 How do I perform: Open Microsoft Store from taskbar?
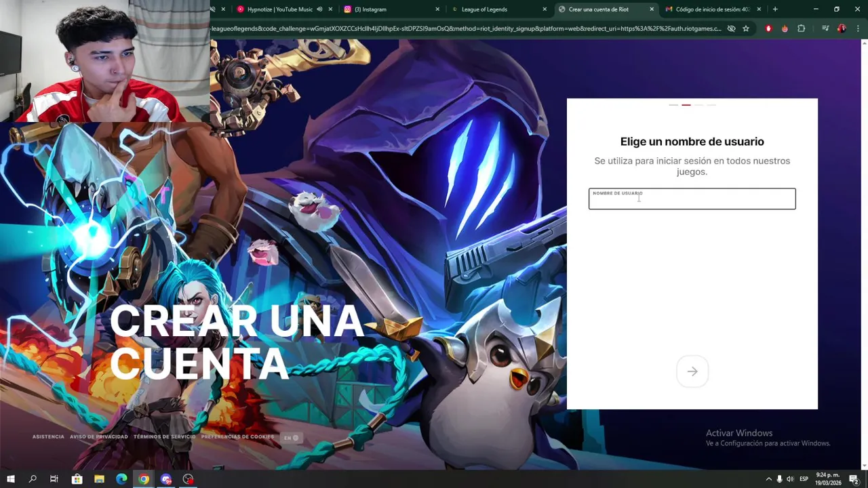click(77, 479)
